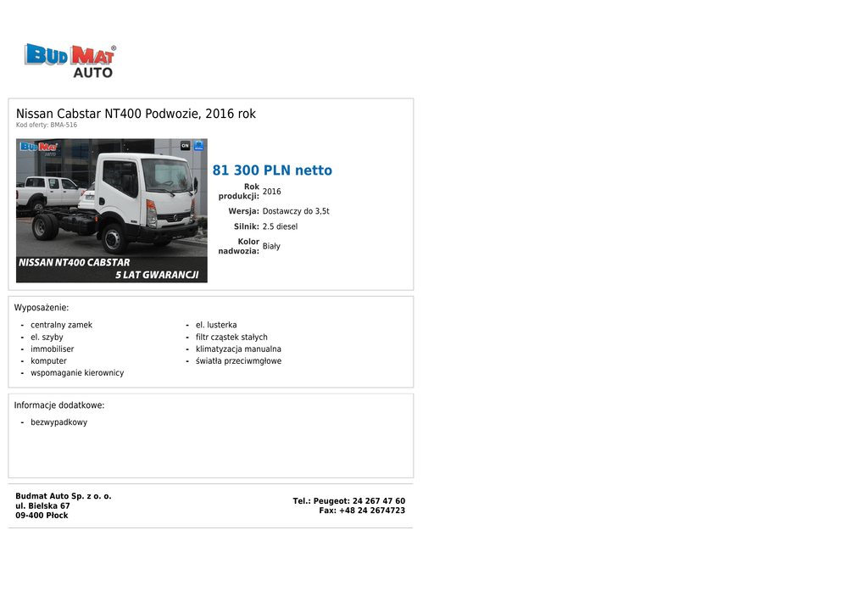Click the 'Rok produkcji' label
The image size is (868, 614).
pyautogui.click(x=240, y=192)
